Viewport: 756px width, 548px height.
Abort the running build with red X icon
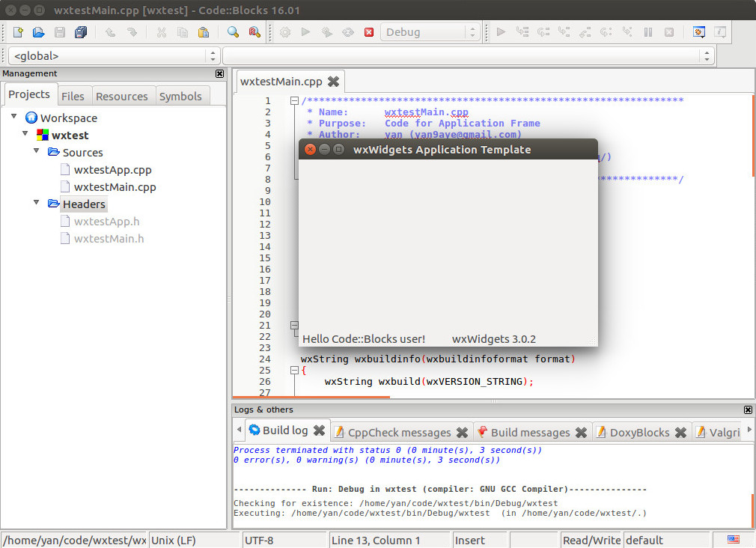tap(369, 32)
